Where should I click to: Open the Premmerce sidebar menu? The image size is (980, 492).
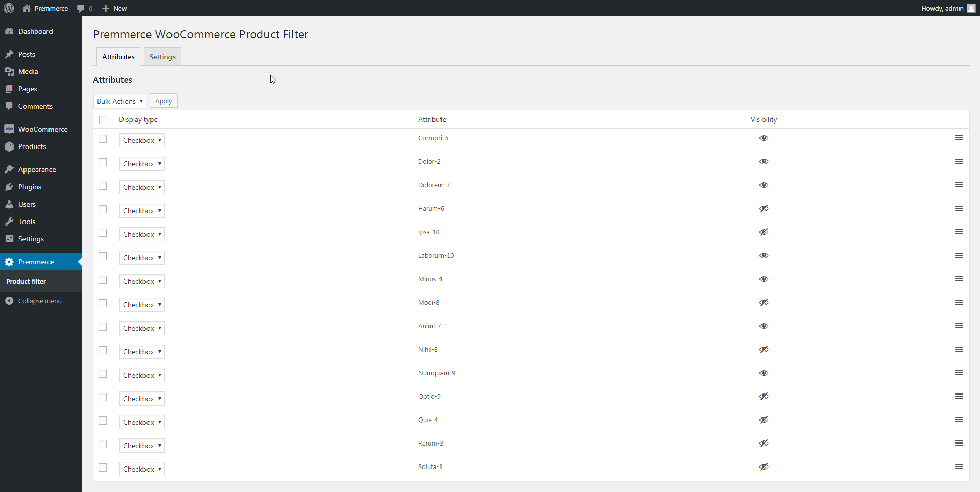coord(41,262)
